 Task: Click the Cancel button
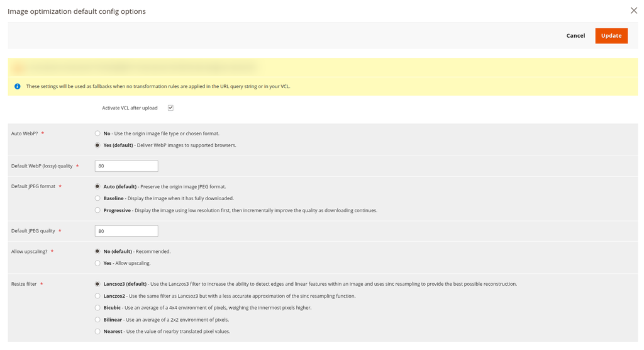click(575, 36)
